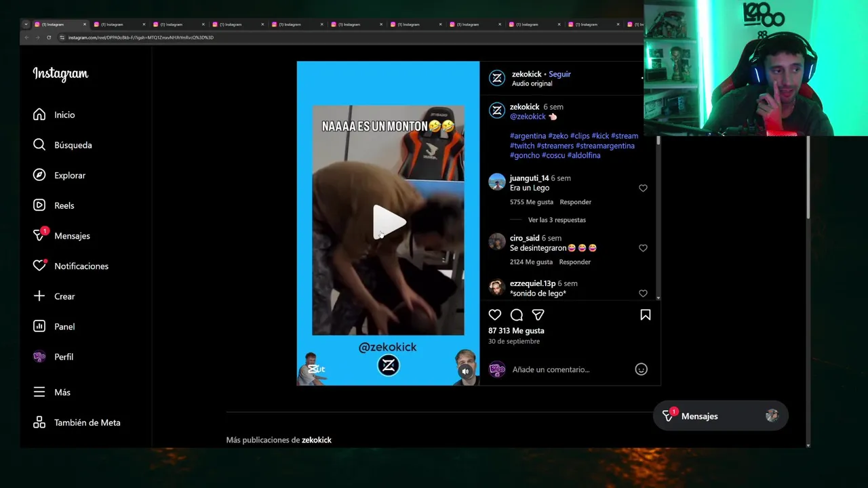The height and width of the screenshot is (488, 868).
Task: Open emoji picker in comment box
Action: click(x=641, y=369)
